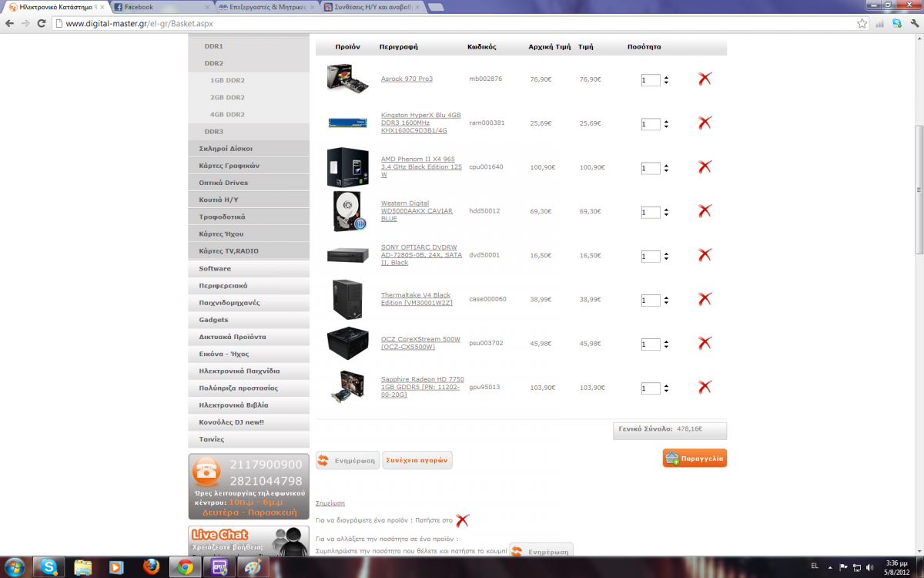Increase or decrease Asrock 970 Pro3 quantity
The height and width of the screenshot is (578, 924).
(666, 79)
